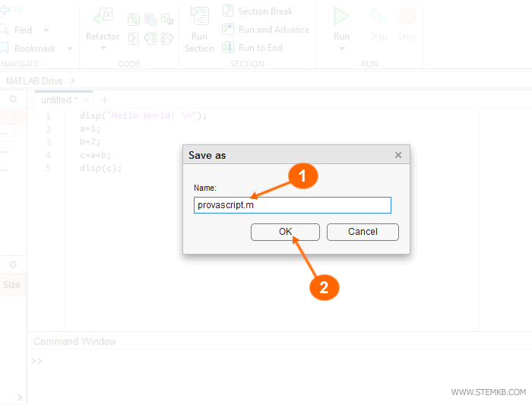
Task: Click the Name field containing provascript.m
Action: [x=292, y=205]
